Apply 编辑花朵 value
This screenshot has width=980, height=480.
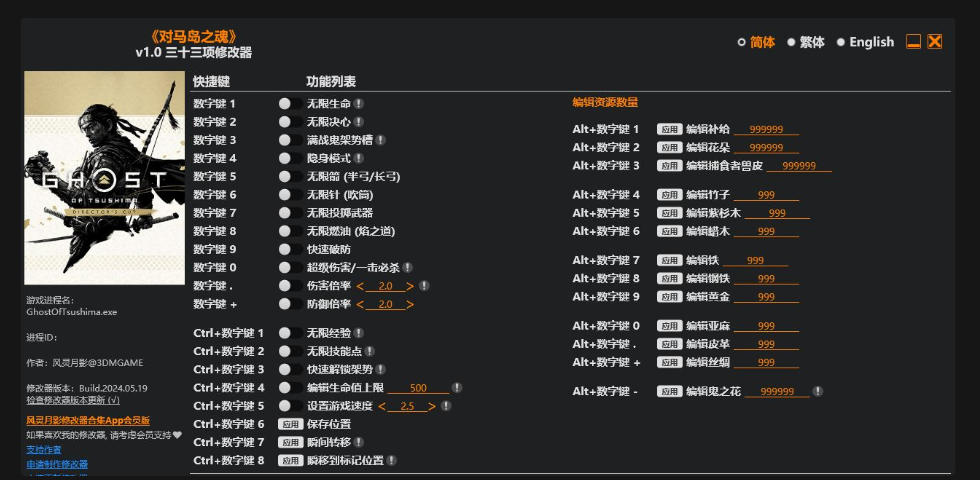[x=669, y=148]
